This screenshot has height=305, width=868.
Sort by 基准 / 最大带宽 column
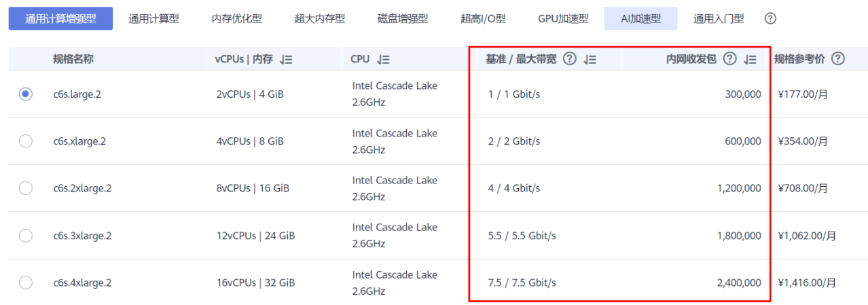click(590, 60)
